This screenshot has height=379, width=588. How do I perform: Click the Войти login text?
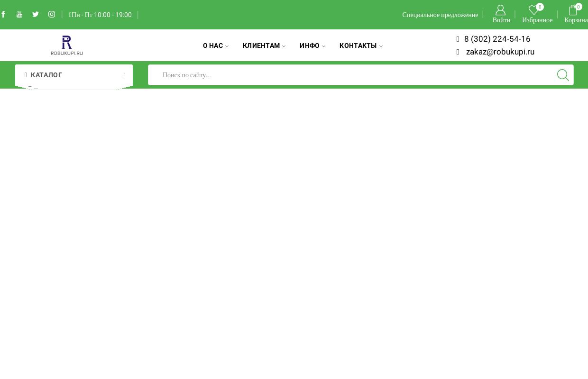pos(501,20)
